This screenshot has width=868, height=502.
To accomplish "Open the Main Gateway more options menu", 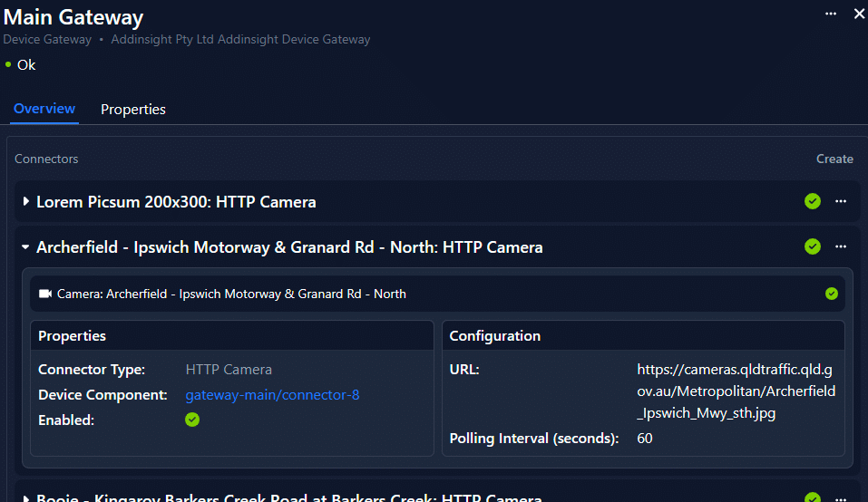I will pyautogui.click(x=831, y=14).
